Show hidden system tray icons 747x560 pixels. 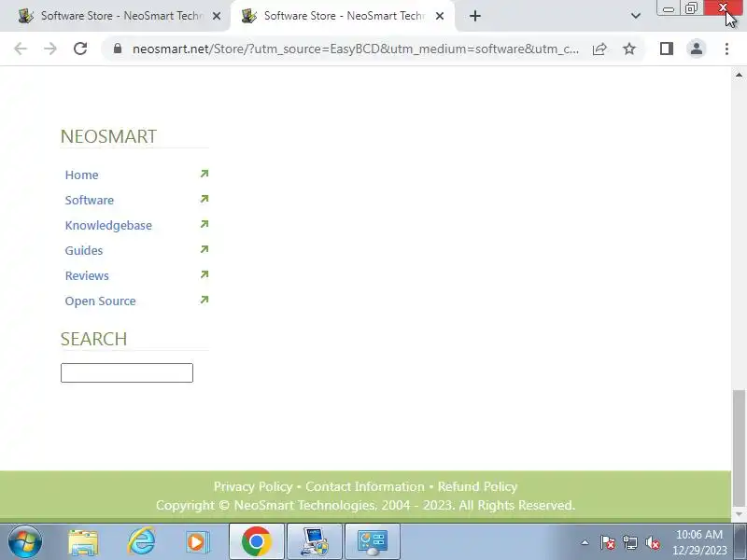(x=585, y=542)
